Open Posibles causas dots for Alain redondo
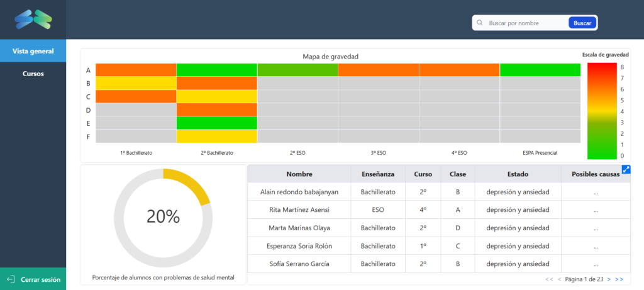The width and height of the screenshot is (644, 290). [x=596, y=194]
